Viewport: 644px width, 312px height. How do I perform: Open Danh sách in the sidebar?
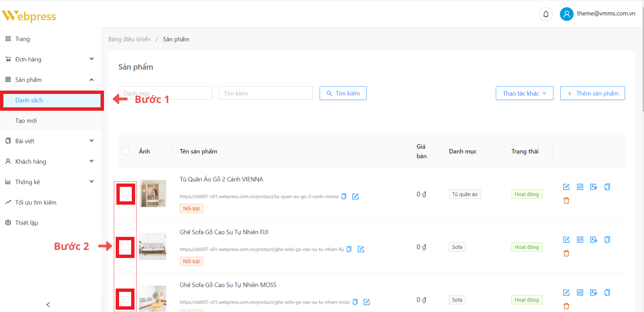(29, 100)
